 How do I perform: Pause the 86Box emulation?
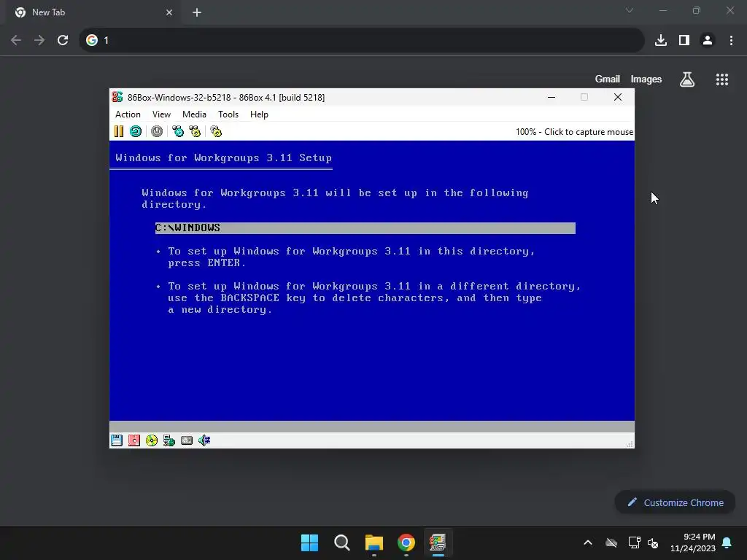[119, 131]
